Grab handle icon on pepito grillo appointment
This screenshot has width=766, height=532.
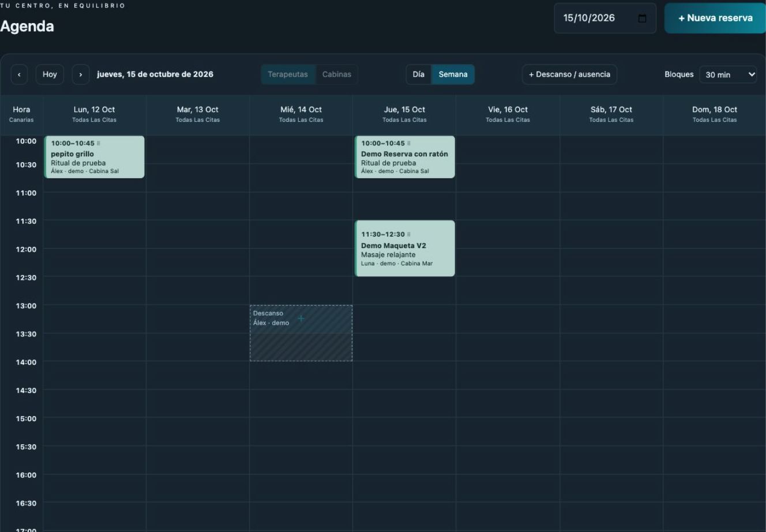pyautogui.click(x=99, y=143)
